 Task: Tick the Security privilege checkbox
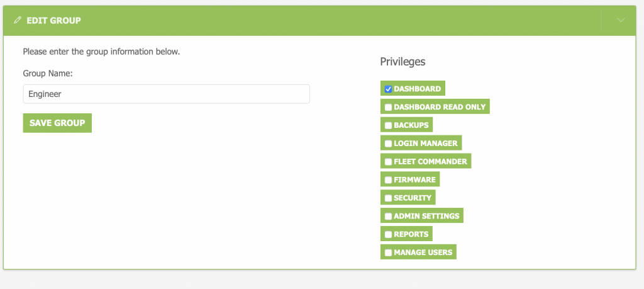pyautogui.click(x=389, y=198)
